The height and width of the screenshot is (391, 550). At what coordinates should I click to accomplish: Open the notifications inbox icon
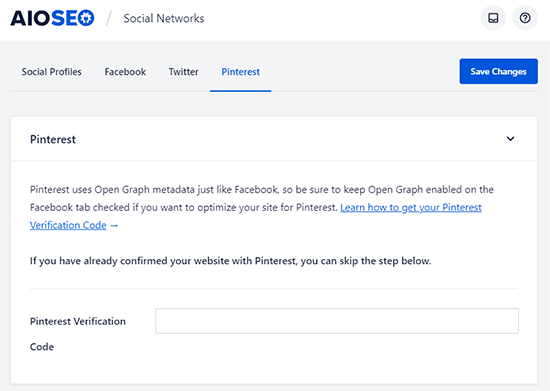493,18
